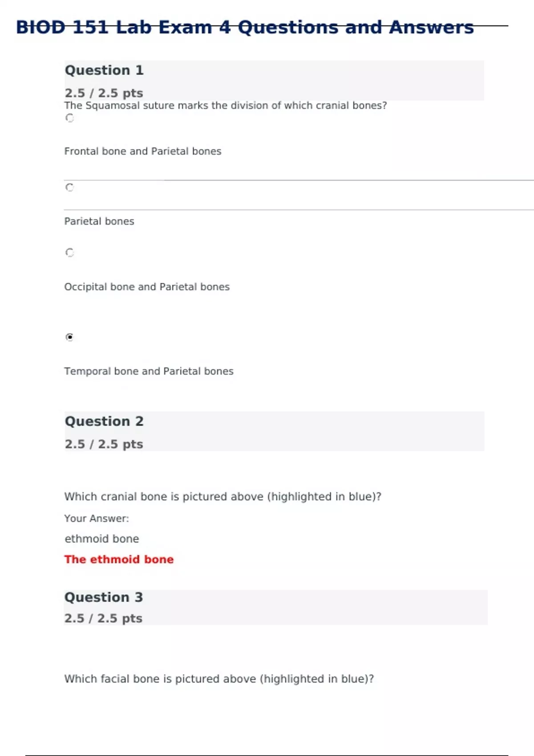Choose the Occipital bone answer radio button
534x756 pixels.
pos(70,253)
